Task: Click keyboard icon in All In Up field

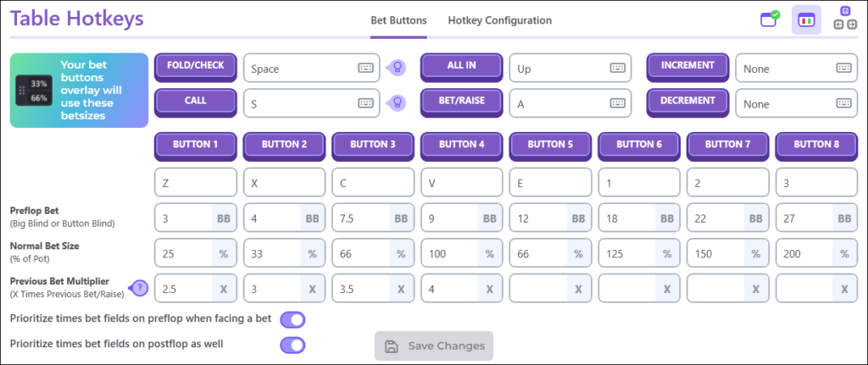Action: tap(617, 68)
